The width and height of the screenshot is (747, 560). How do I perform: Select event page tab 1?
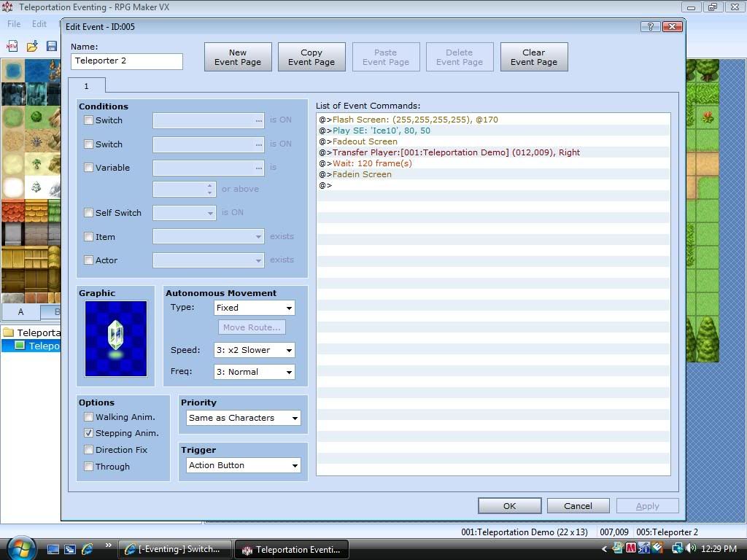pyautogui.click(x=85, y=86)
